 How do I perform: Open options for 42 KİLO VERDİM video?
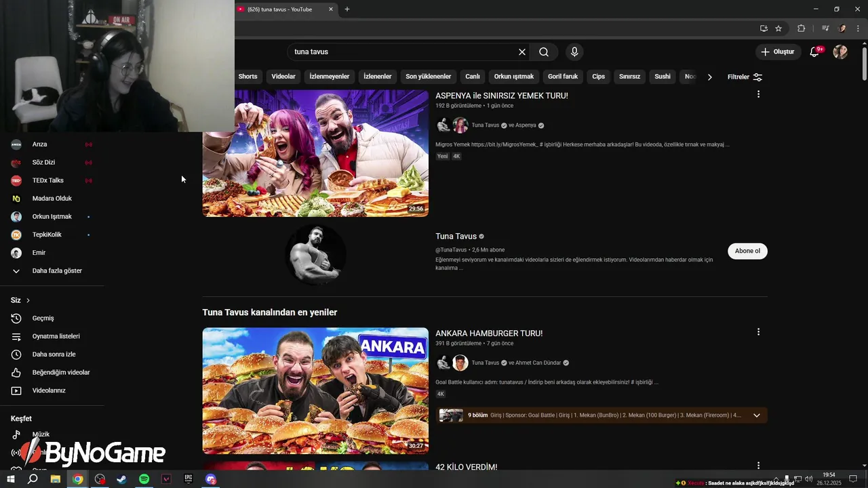pyautogui.click(x=758, y=466)
